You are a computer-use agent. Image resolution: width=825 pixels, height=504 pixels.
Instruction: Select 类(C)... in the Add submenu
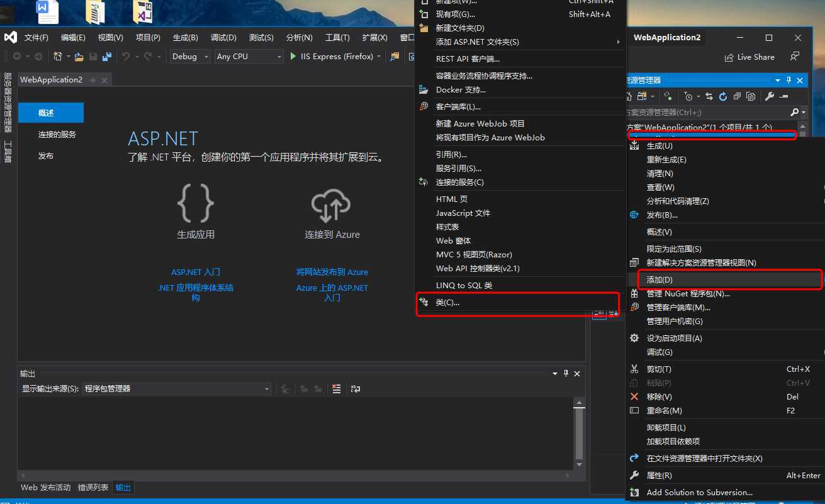click(447, 303)
